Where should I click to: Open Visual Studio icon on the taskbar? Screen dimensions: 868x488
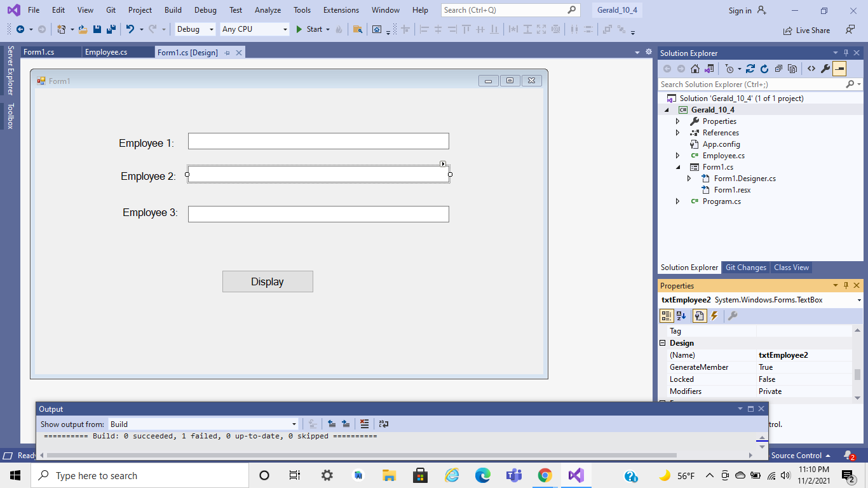(576, 475)
